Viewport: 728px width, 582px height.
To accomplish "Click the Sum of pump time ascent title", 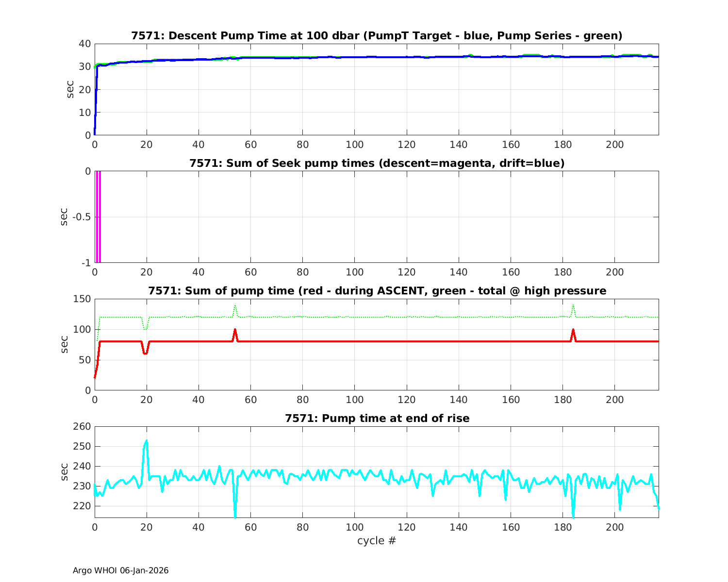I will pos(377,291).
